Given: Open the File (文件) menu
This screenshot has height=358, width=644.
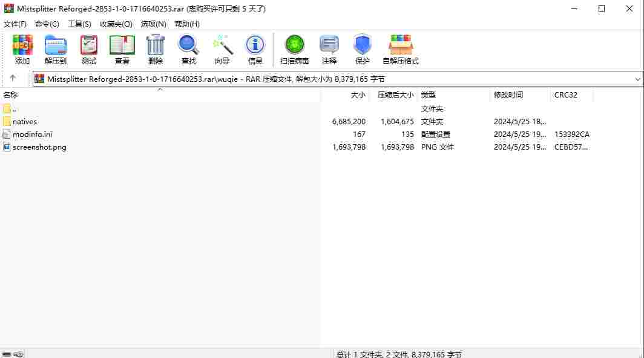Looking at the screenshot, I should (x=15, y=24).
